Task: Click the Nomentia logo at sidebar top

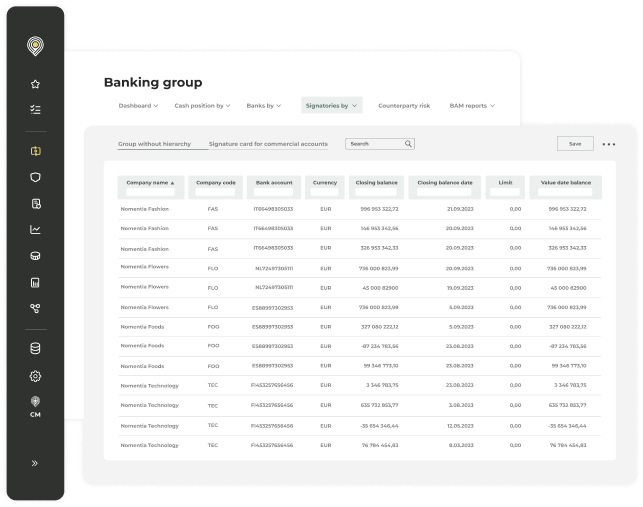Action: coord(35,46)
